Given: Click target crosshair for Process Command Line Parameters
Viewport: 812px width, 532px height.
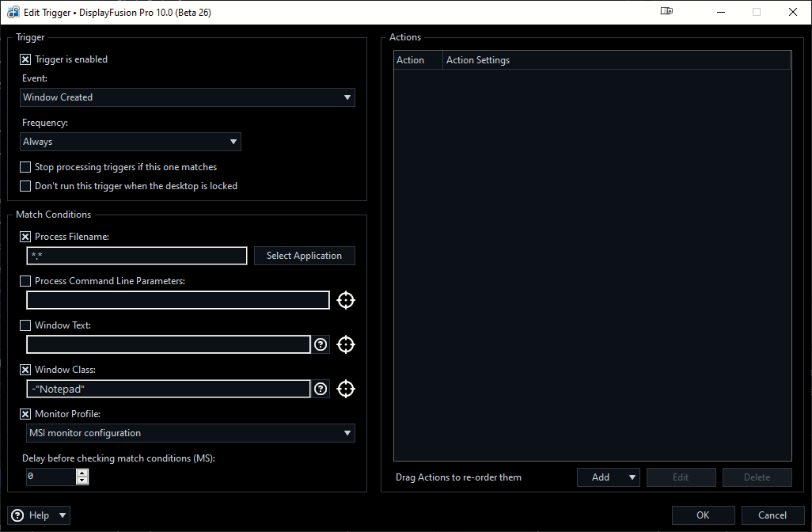Looking at the screenshot, I should (345, 300).
